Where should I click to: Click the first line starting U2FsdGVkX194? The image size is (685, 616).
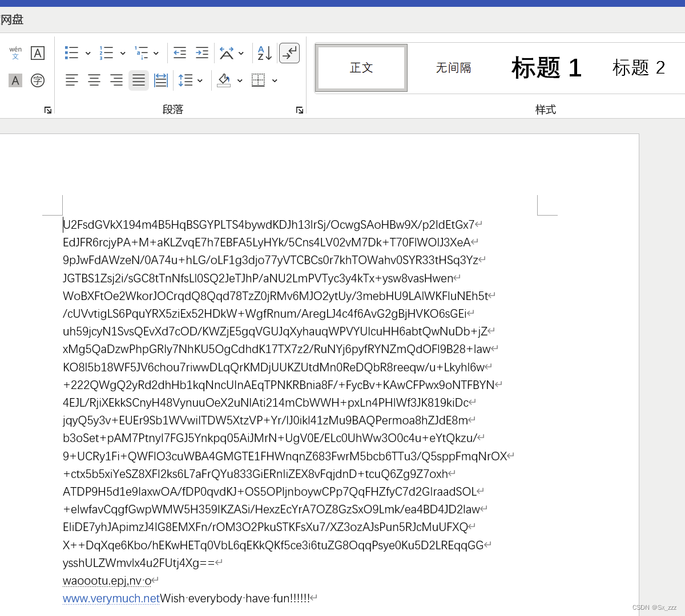(269, 225)
